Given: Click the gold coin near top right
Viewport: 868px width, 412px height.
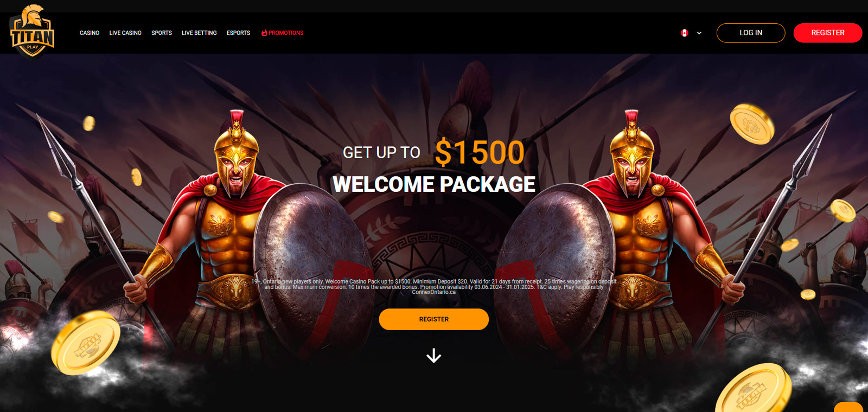Looking at the screenshot, I should coord(752,124).
